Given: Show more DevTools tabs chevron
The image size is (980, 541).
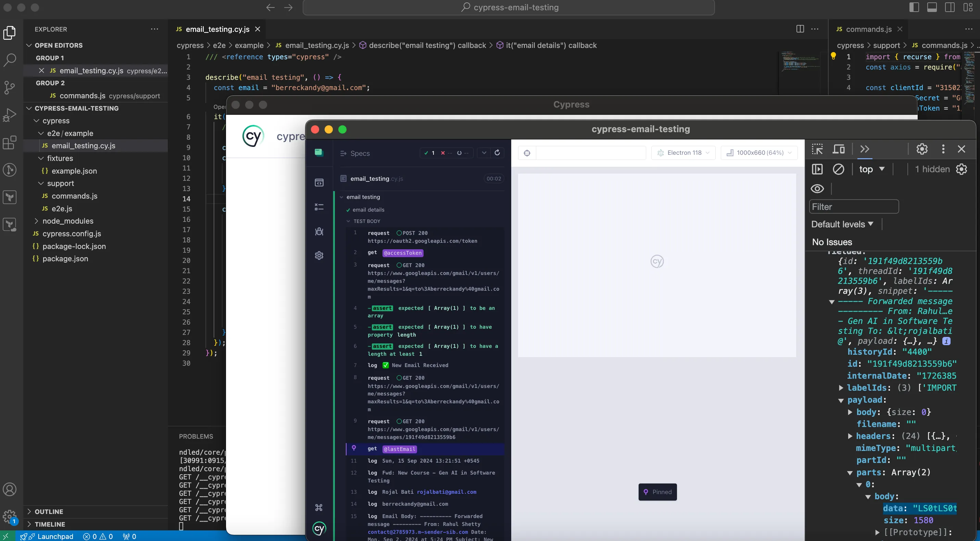Looking at the screenshot, I should pos(865,149).
